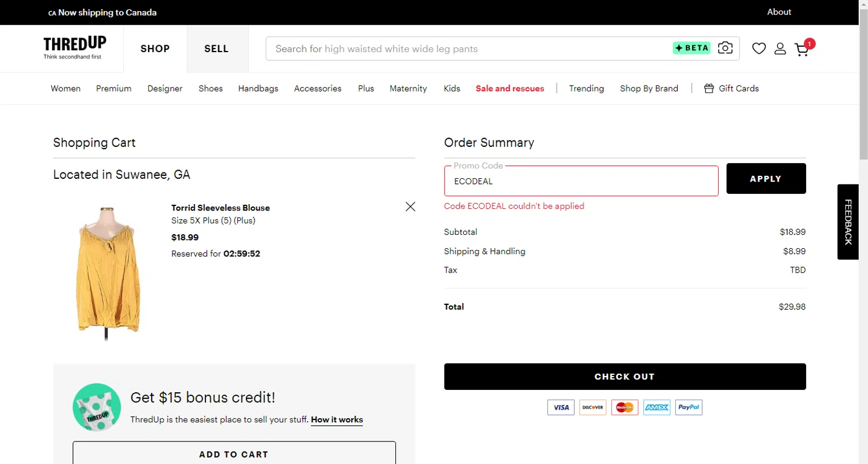The width and height of the screenshot is (868, 464).
Task: Remove Torrid Sleeveless Blouse with X icon
Action: 410,207
